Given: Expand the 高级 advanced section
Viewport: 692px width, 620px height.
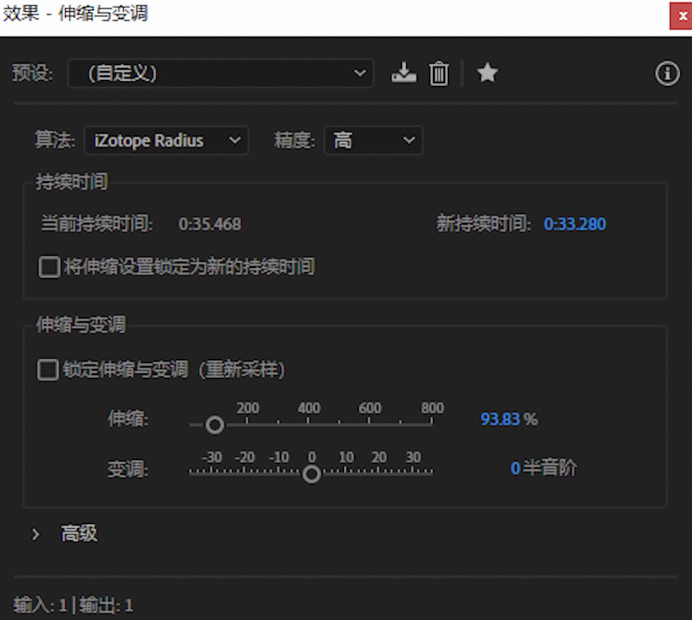Looking at the screenshot, I should 36,534.
